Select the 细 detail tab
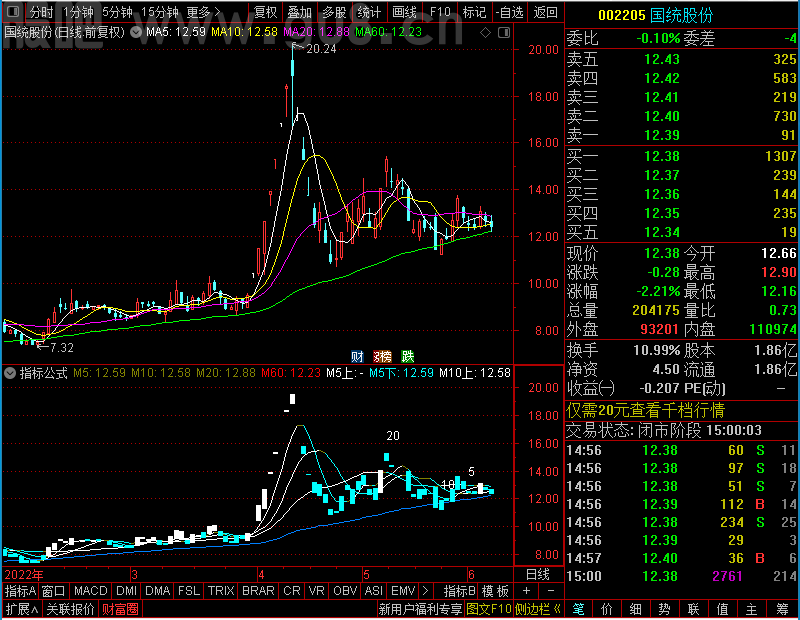The width and height of the screenshot is (800, 620). tap(636, 609)
